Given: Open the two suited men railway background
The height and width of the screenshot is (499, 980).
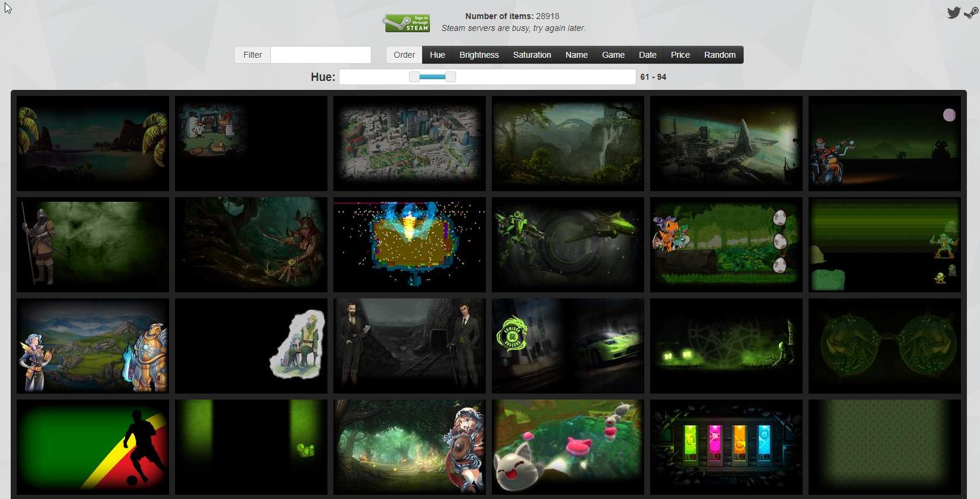Looking at the screenshot, I should point(410,346).
